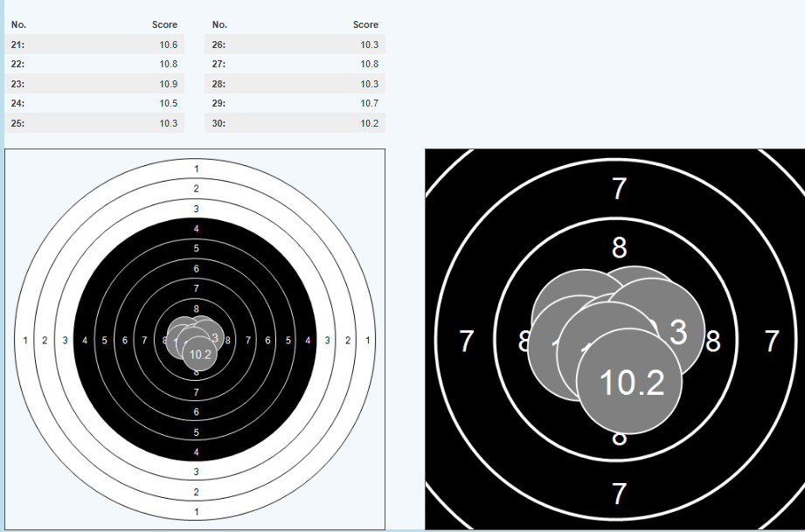805x532 pixels.
Task: Click the No. header of right table
Action: (x=219, y=25)
